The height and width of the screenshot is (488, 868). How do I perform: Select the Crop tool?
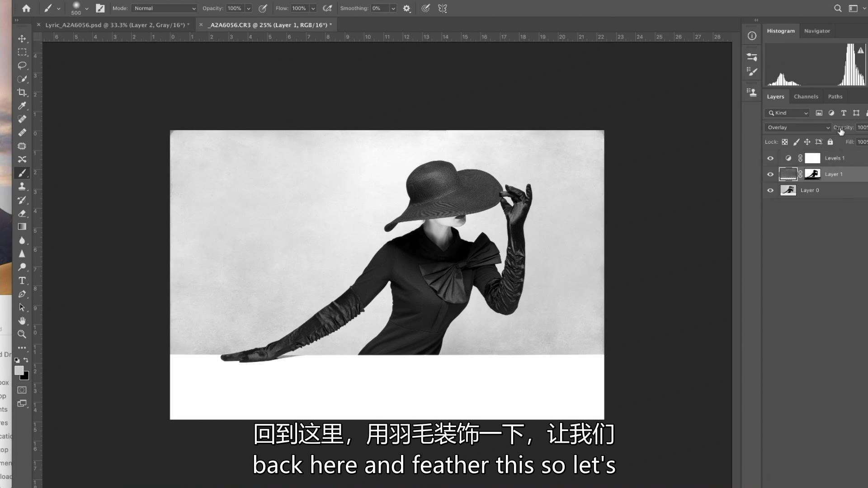pos(22,93)
